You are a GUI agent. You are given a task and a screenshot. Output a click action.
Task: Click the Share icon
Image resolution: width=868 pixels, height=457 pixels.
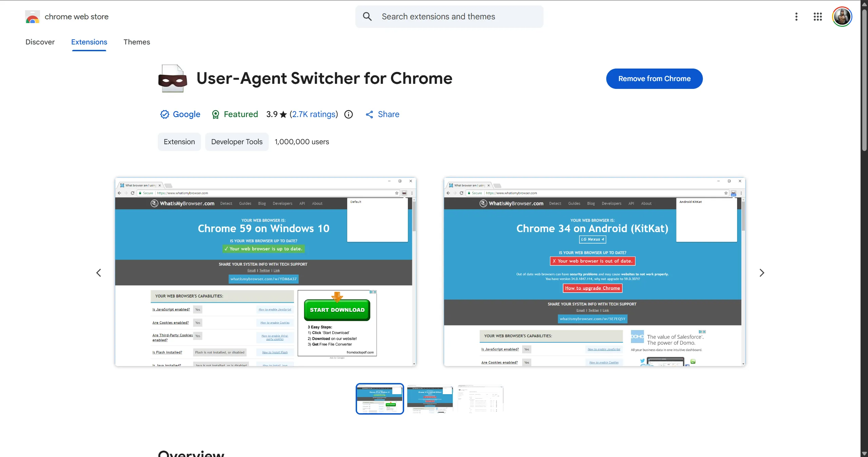369,114
